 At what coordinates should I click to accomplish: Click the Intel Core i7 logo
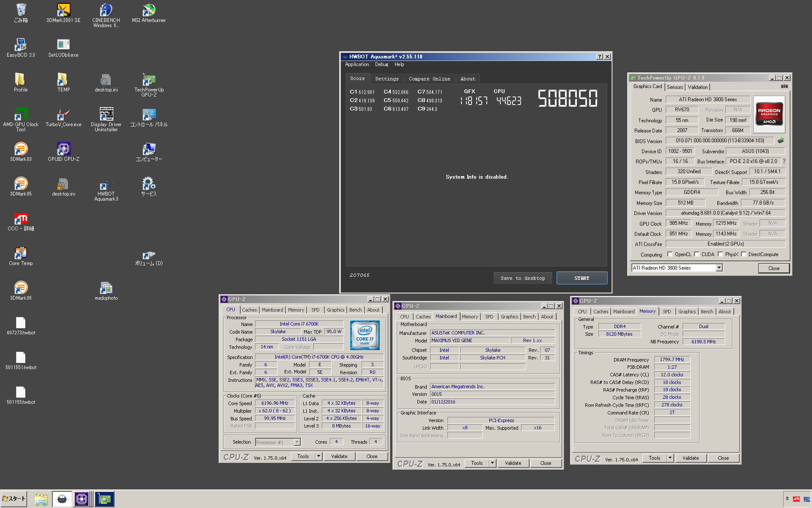pos(365,335)
